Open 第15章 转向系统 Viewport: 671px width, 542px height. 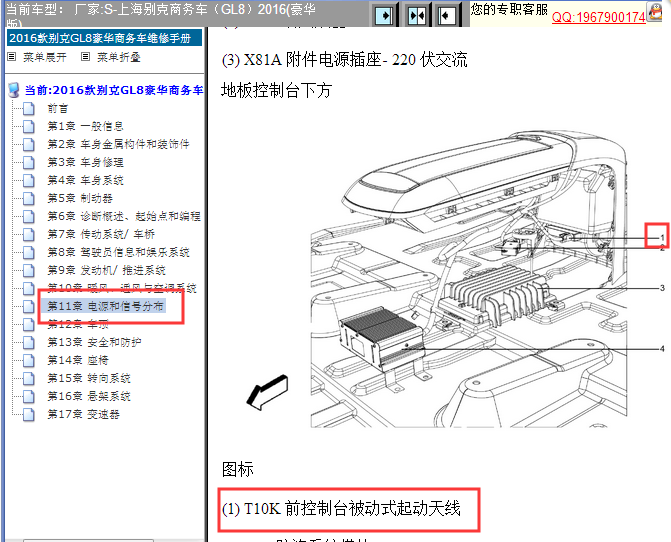coord(89,378)
